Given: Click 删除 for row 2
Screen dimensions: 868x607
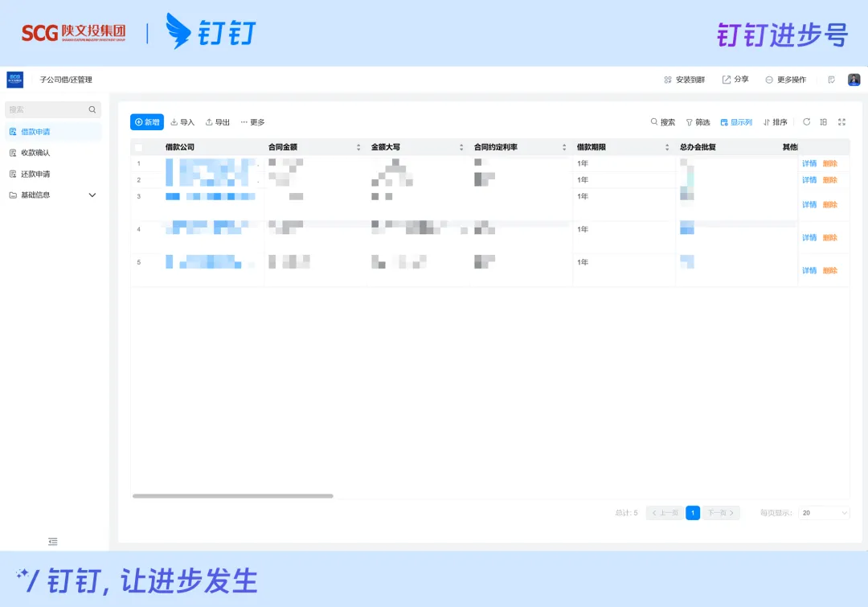Looking at the screenshot, I should tap(829, 180).
